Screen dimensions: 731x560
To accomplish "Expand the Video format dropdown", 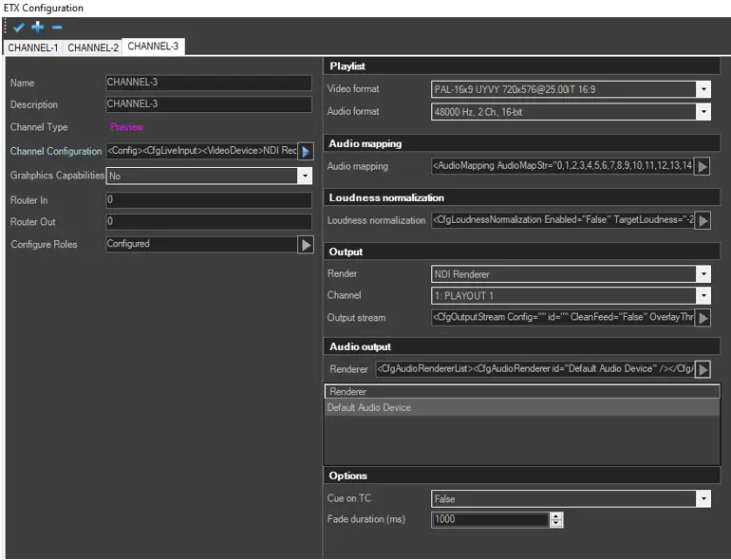I will coord(703,90).
